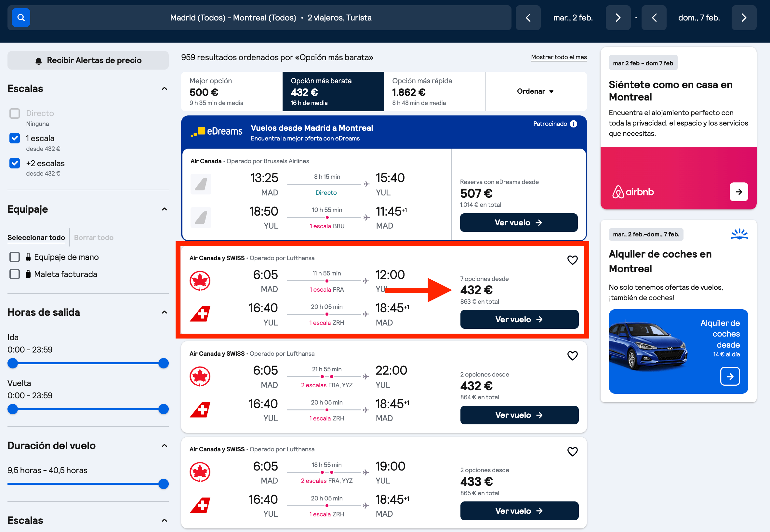This screenshot has width=770, height=532.
Task: Click Recibir Alertas de precio button
Action: (88, 60)
